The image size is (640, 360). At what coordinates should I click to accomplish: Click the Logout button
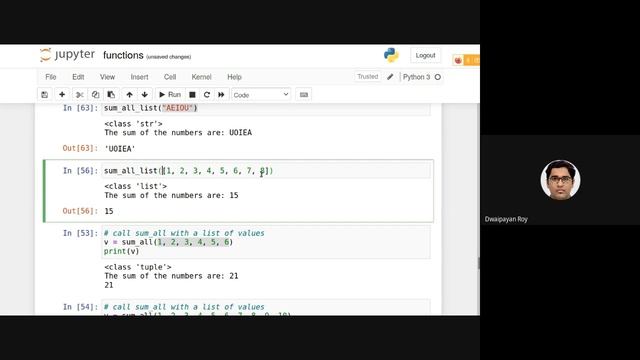425,56
